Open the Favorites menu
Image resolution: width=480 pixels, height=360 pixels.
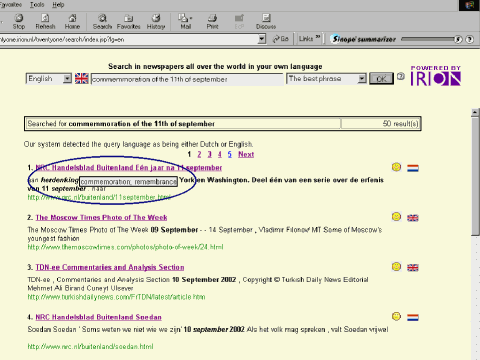(11, 5)
